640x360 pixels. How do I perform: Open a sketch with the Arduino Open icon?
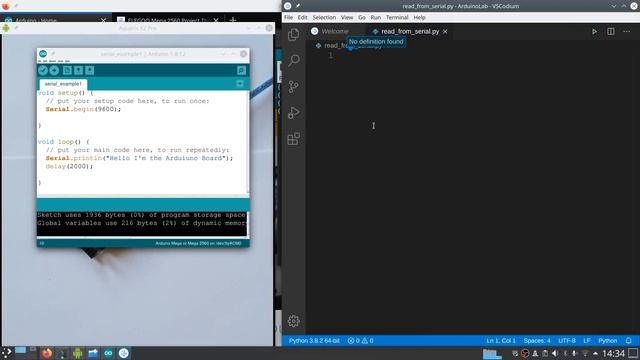coord(78,70)
